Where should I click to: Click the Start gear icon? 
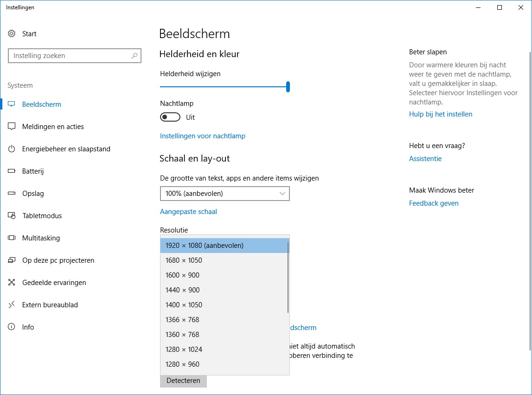[12, 33]
